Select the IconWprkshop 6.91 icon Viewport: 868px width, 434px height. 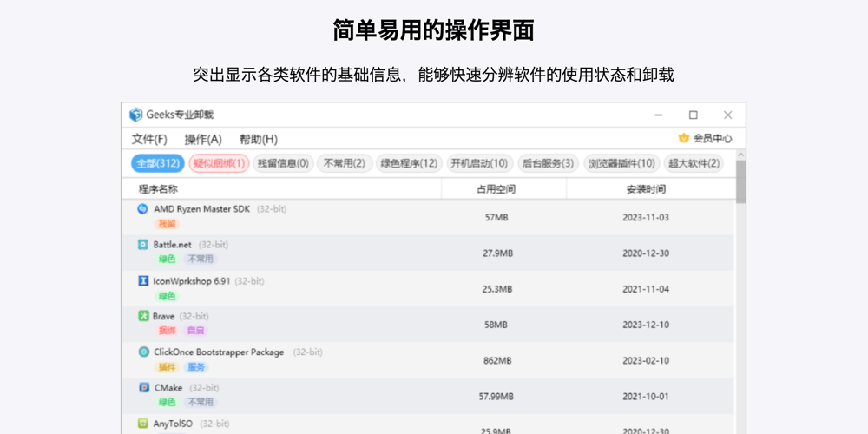[143, 281]
